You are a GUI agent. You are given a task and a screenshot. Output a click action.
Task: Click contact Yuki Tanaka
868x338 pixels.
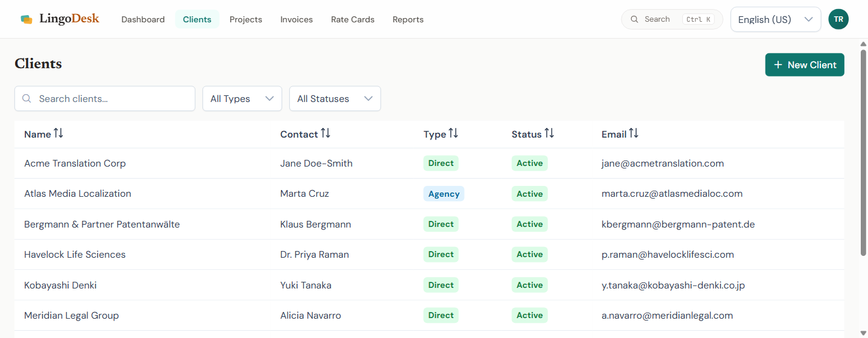[306, 285]
